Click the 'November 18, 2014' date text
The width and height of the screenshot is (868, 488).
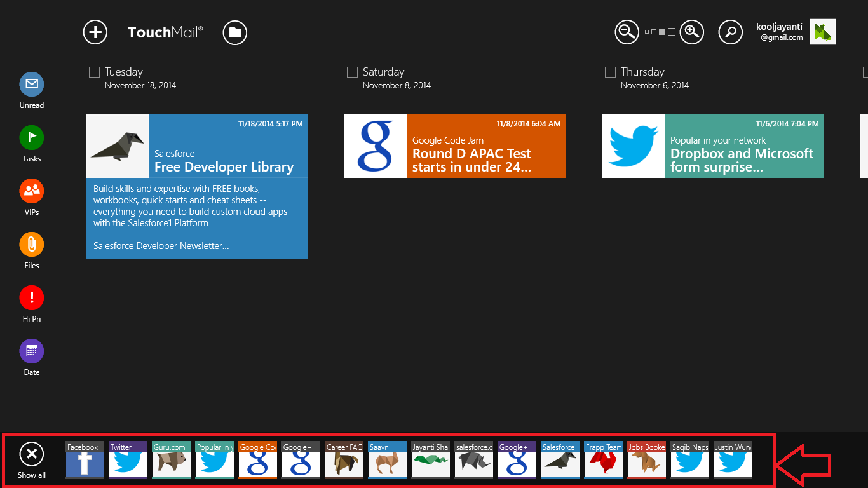coord(140,85)
